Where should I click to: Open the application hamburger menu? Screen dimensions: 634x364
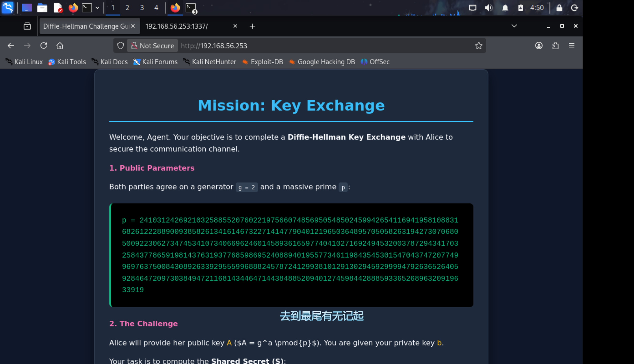point(572,46)
